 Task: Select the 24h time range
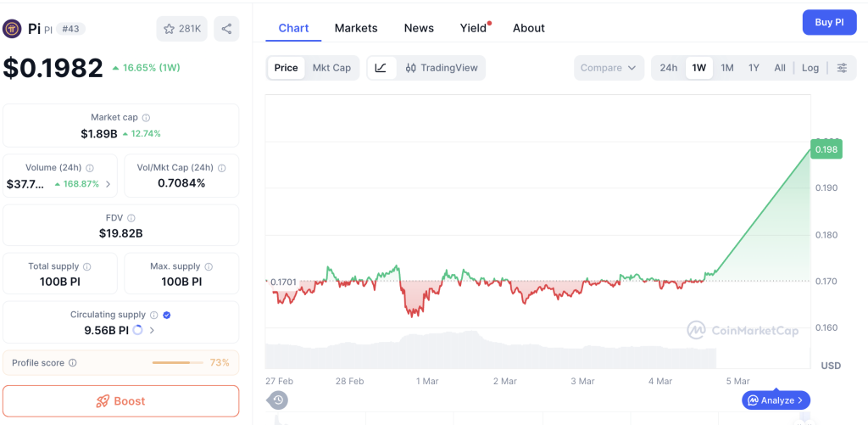coord(668,68)
